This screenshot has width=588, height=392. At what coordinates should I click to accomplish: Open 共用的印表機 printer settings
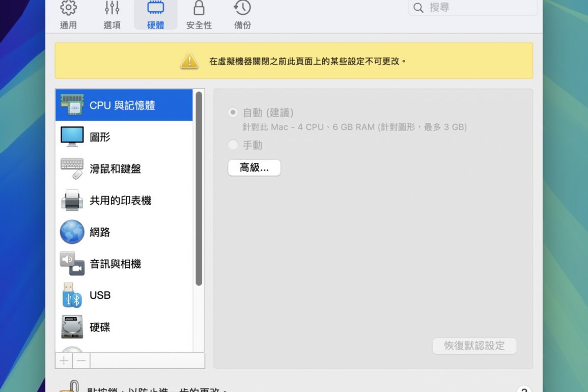(124, 201)
